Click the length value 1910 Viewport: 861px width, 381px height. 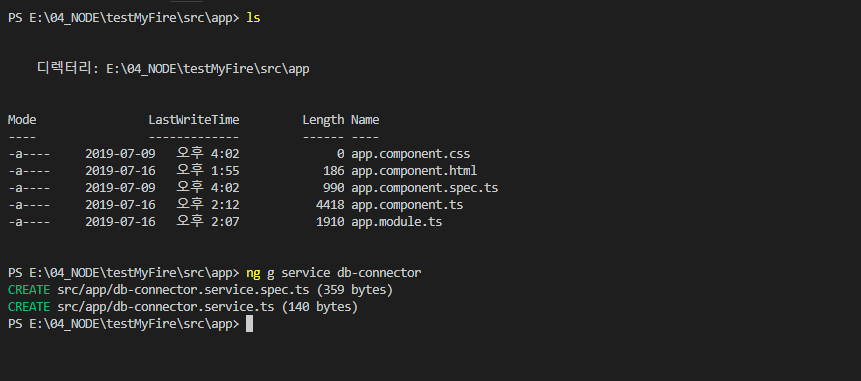click(x=331, y=222)
